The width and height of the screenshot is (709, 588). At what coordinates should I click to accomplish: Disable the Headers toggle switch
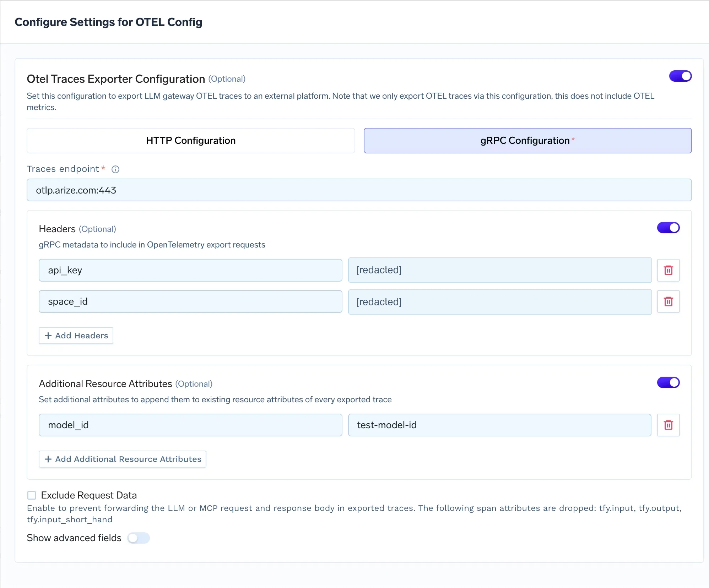pyautogui.click(x=668, y=228)
